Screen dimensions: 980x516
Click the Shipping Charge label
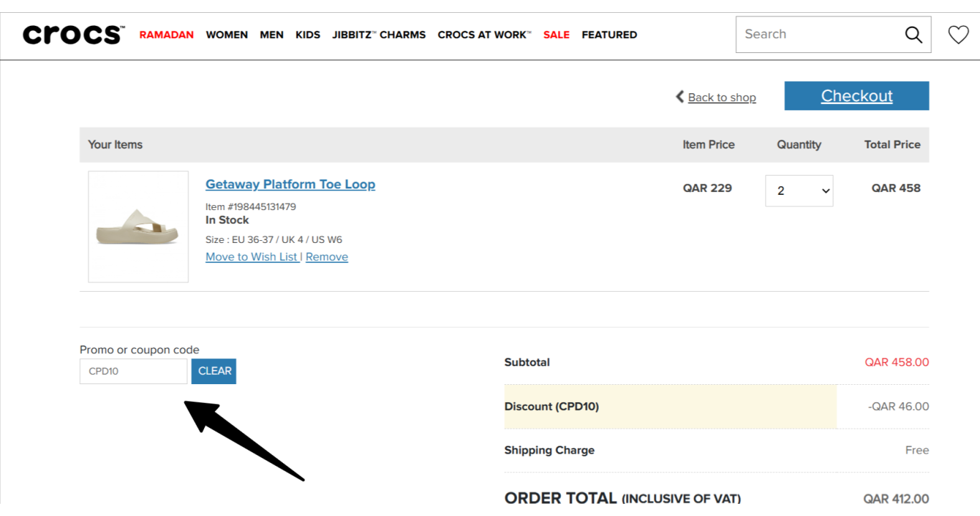[549, 450]
